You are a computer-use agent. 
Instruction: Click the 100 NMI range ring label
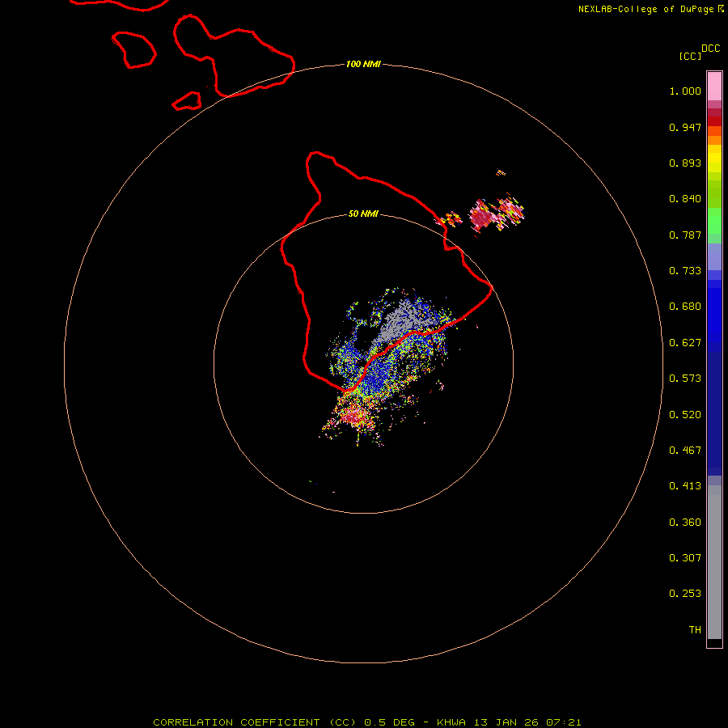(363, 64)
